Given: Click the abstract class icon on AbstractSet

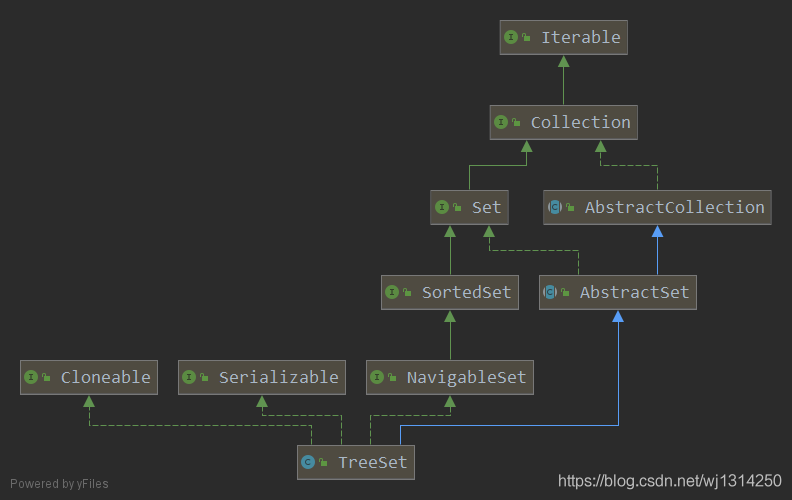Looking at the screenshot, I should point(549,292).
